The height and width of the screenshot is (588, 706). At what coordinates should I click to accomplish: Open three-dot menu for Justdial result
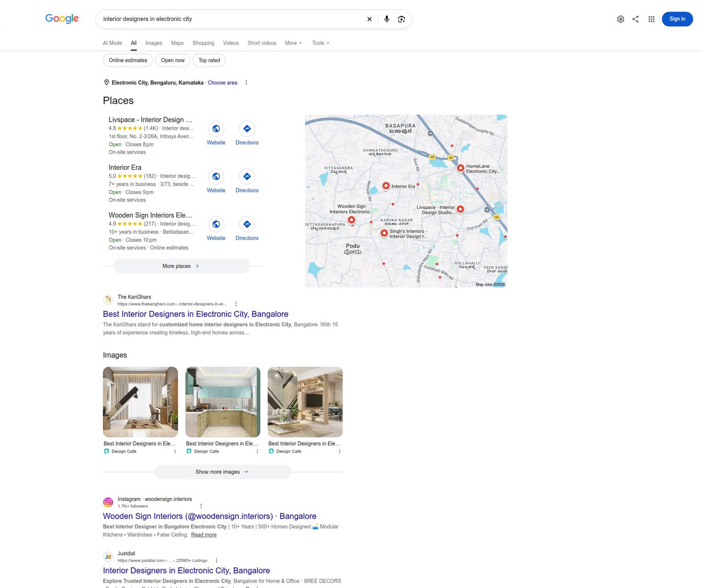pyautogui.click(x=217, y=560)
